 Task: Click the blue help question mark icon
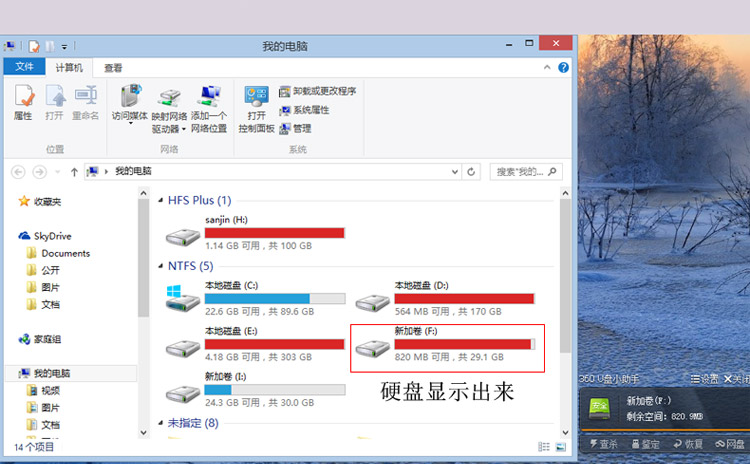click(x=563, y=67)
